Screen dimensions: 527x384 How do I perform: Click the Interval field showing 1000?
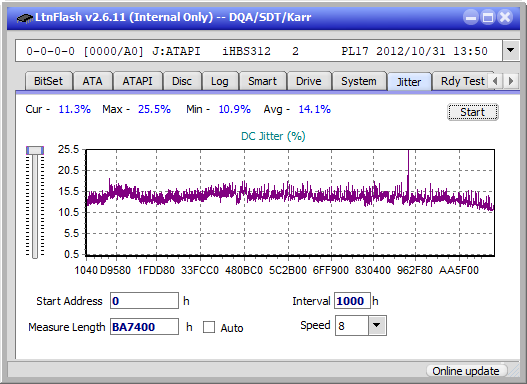pos(352,301)
